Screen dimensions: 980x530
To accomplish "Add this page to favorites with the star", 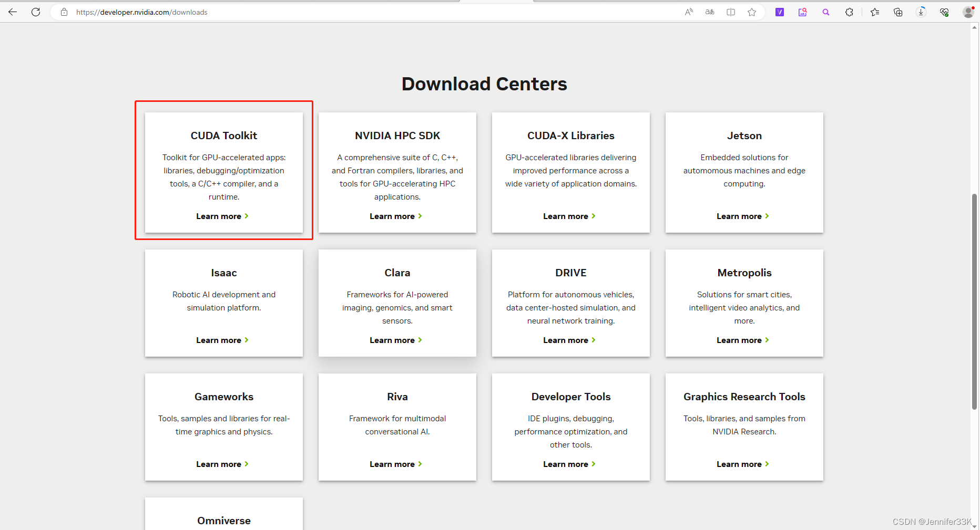I will click(752, 12).
